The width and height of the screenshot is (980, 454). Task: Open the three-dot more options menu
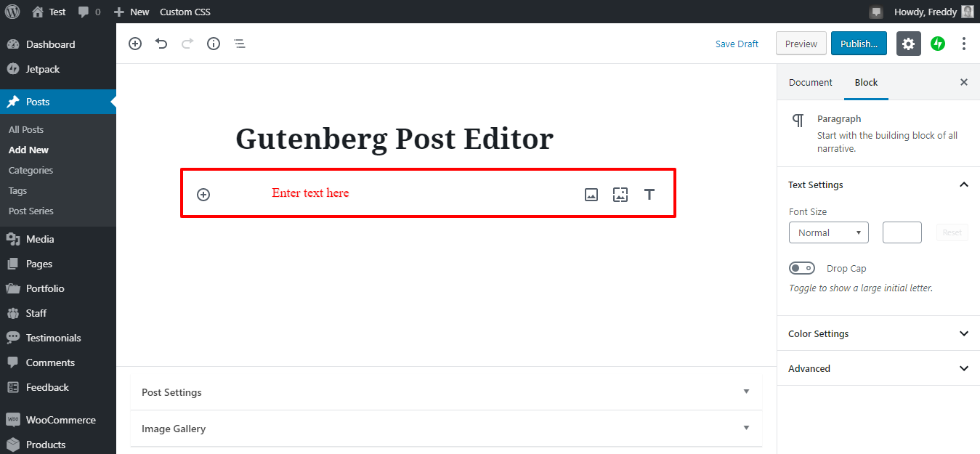tap(964, 44)
